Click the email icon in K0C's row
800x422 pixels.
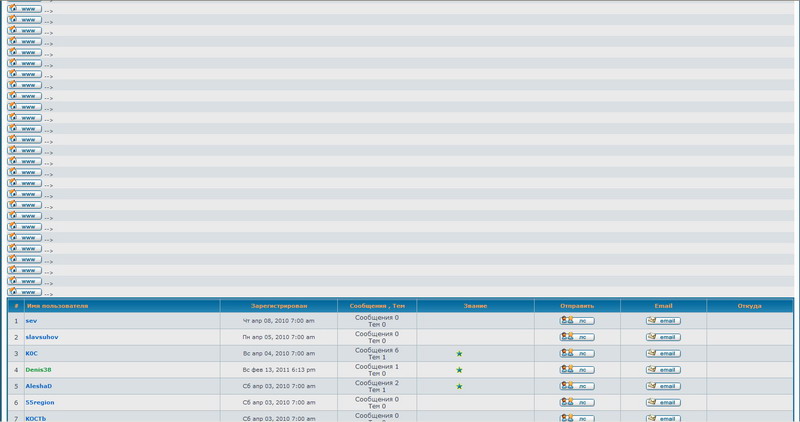[x=663, y=353]
